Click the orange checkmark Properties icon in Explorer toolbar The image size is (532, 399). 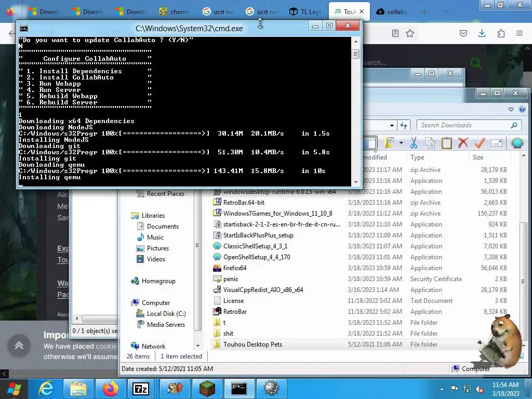click(x=480, y=143)
